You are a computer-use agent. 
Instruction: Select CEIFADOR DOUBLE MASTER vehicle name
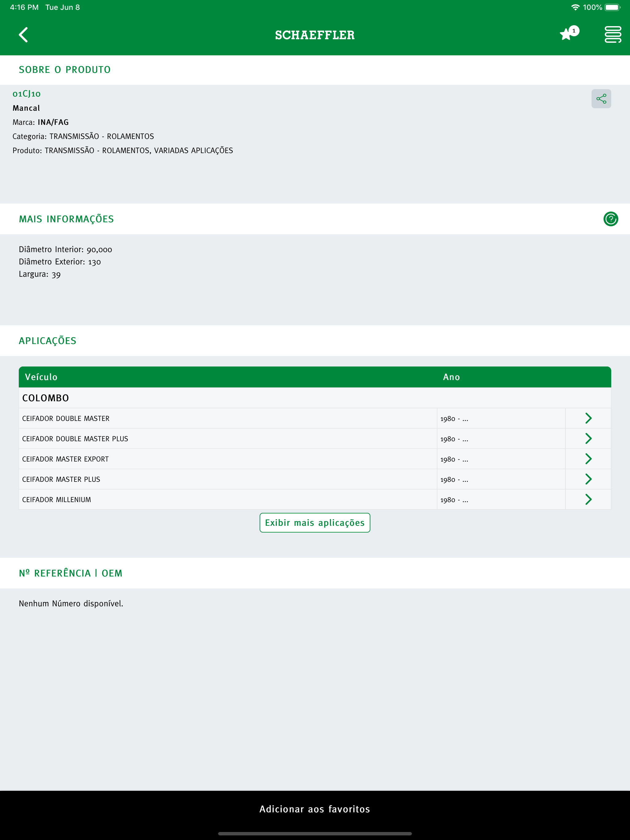[66, 418]
